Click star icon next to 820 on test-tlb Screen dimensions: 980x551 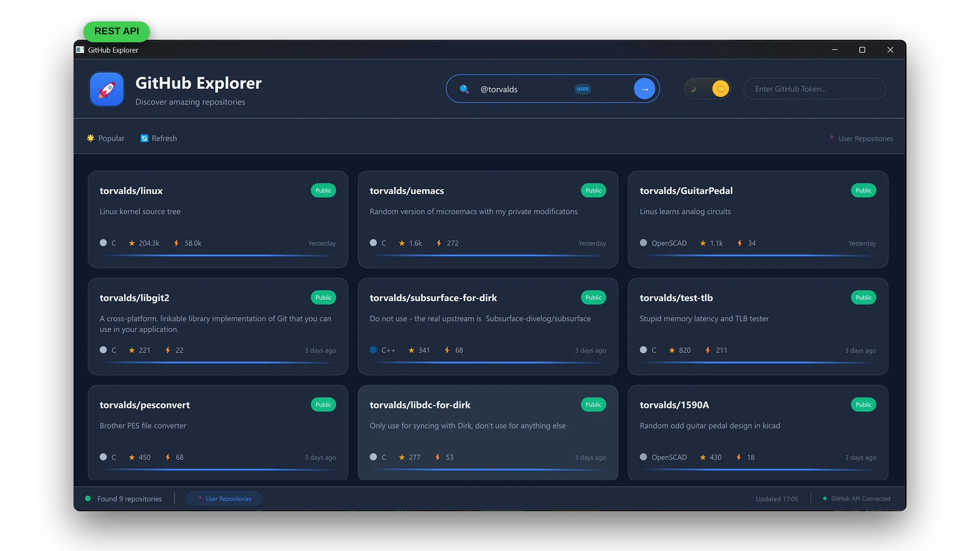[672, 350]
